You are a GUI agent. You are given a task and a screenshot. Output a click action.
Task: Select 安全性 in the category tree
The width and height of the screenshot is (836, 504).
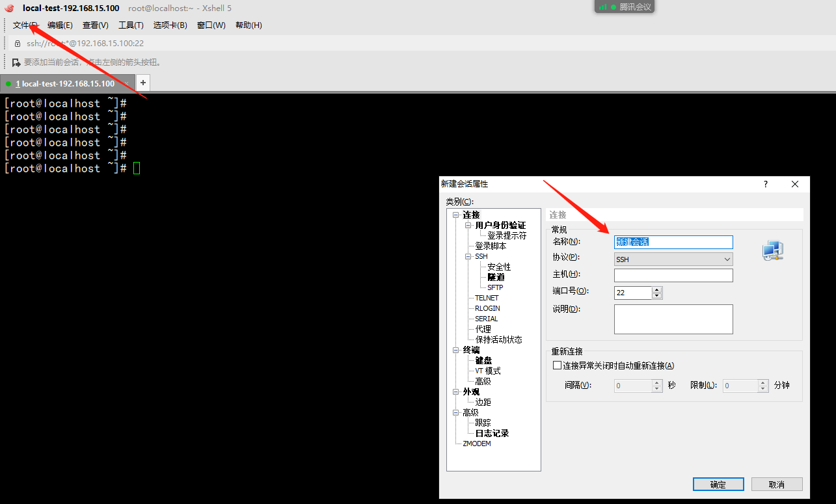499,267
